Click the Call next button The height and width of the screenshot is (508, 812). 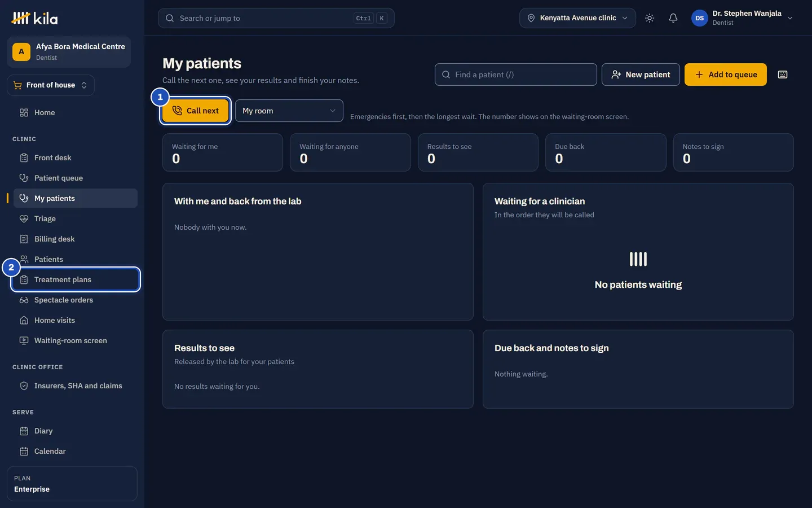click(195, 111)
